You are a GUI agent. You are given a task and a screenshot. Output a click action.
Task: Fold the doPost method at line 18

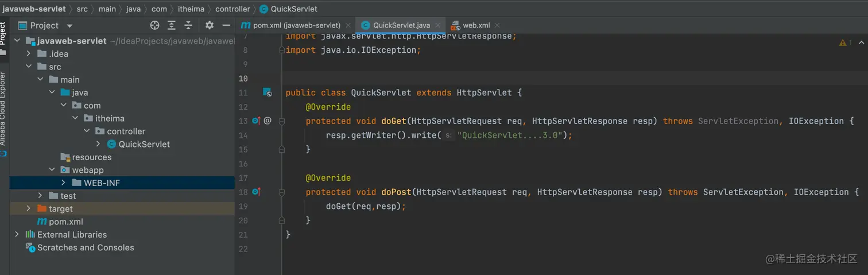(x=281, y=192)
